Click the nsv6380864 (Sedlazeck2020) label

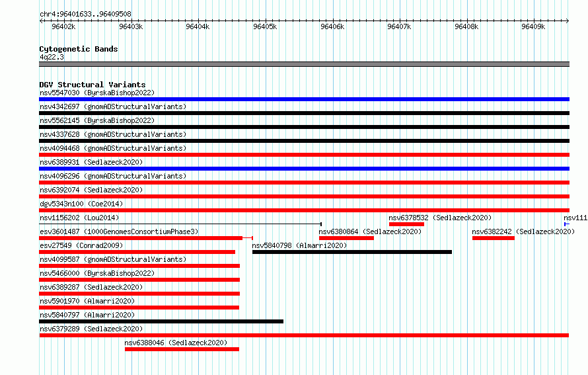click(x=370, y=231)
